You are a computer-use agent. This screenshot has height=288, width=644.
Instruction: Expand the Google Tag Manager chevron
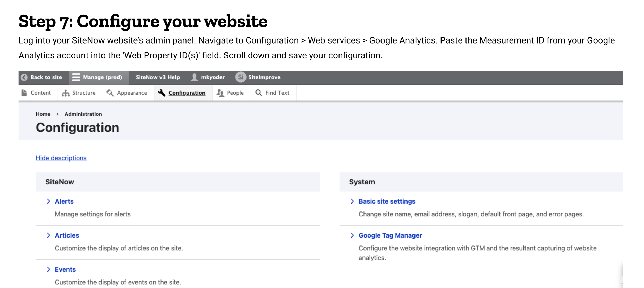pos(352,235)
